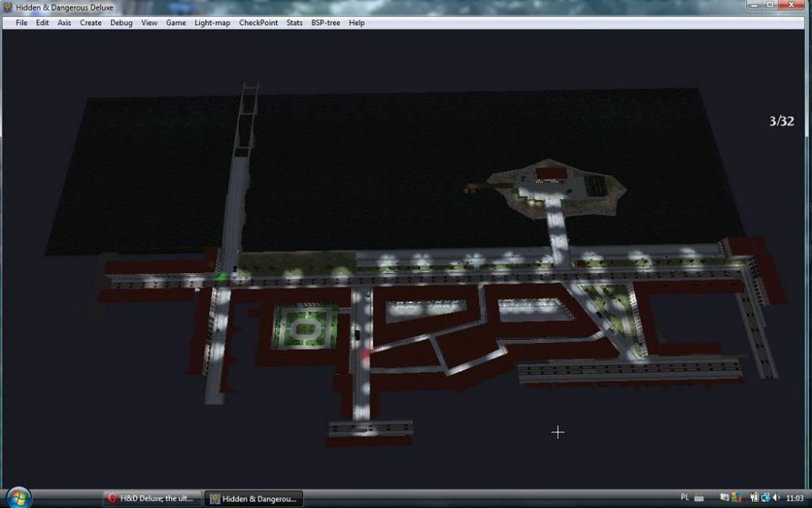Click the keyboard icon beside the PL indicator
The height and width of the screenshot is (508, 812).
698,498
